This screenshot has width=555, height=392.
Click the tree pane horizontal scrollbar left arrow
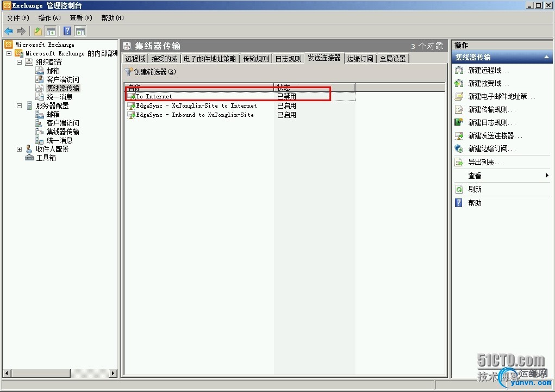(7, 373)
